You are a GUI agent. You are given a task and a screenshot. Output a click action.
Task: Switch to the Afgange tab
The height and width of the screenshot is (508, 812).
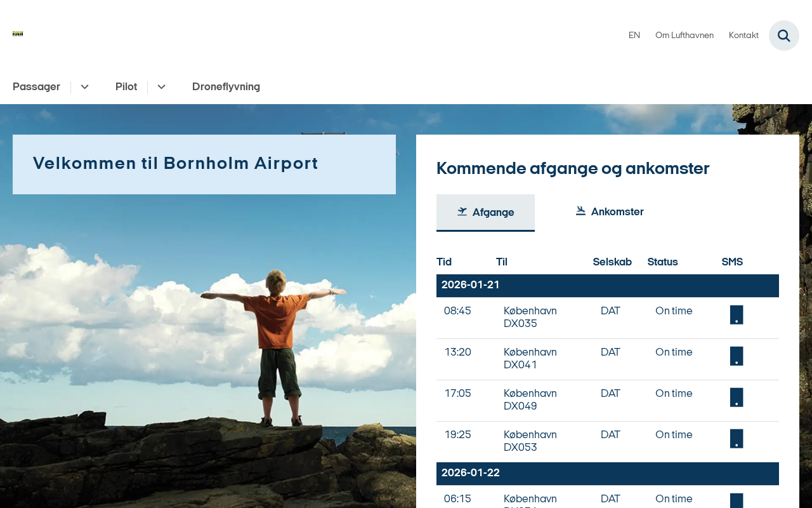485,213
